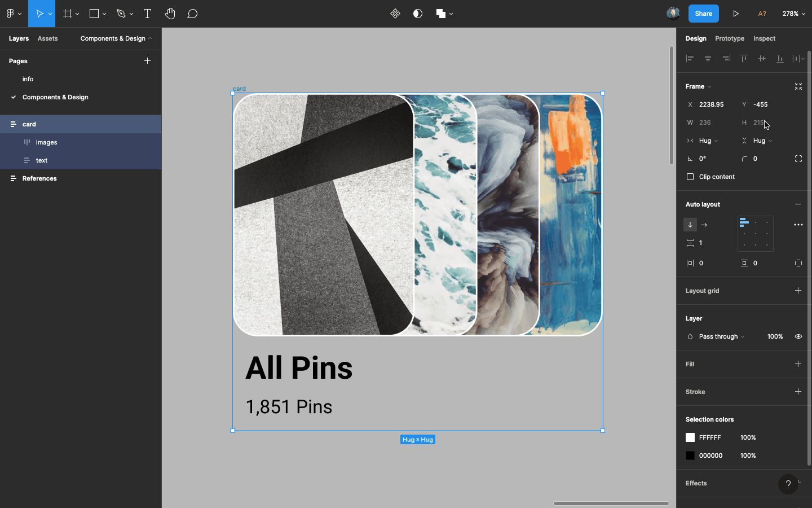Image resolution: width=812 pixels, height=508 pixels.
Task: Switch to Prototype tab
Action: [730, 38]
